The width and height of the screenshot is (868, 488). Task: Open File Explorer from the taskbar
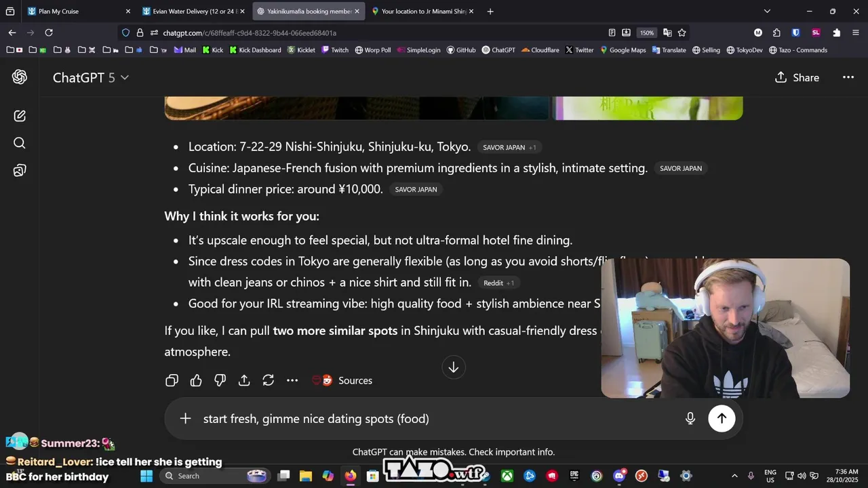tap(306, 476)
